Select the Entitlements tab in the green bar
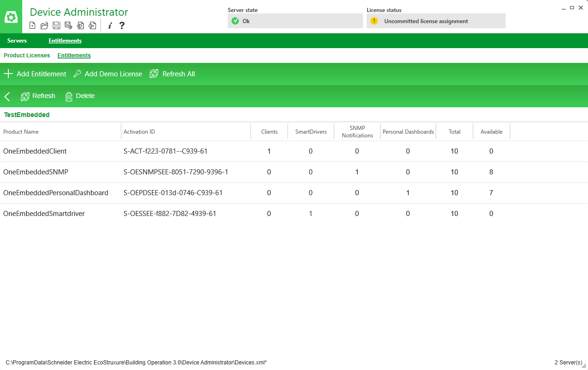 65,41
